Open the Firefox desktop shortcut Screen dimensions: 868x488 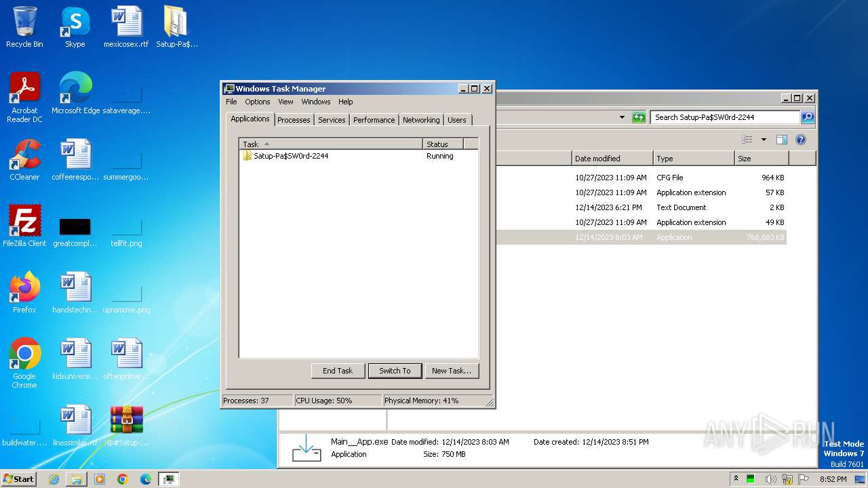24,293
